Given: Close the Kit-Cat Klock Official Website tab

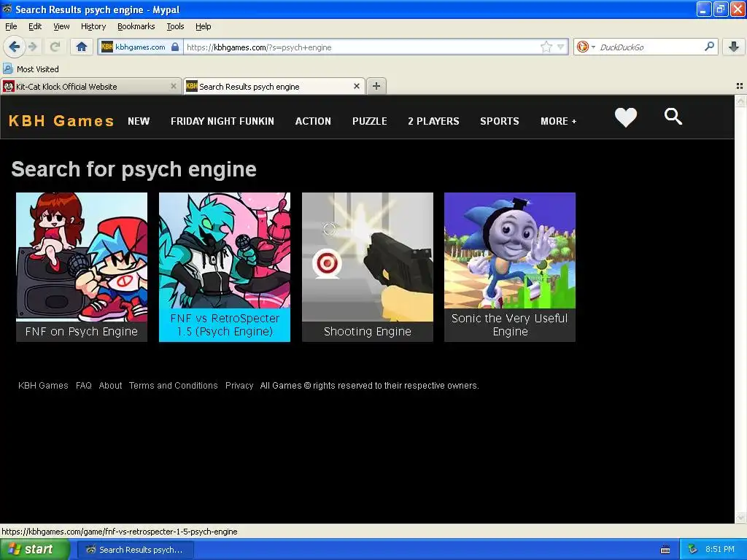Looking at the screenshot, I should 174,86.
